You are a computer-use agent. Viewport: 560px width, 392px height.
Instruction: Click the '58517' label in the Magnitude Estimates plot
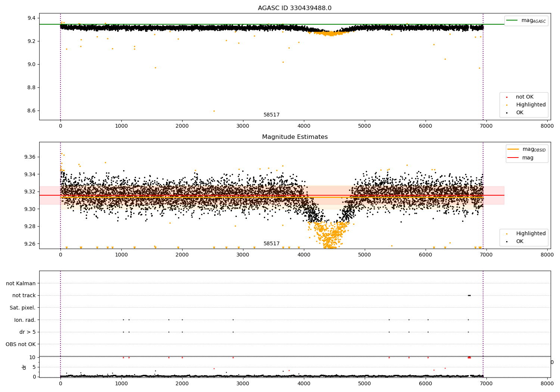click(271, 244)
